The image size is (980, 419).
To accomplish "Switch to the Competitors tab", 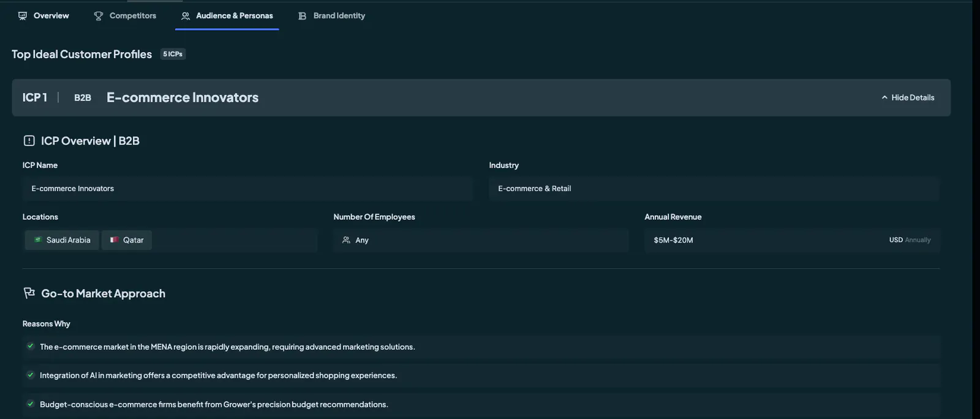I will [125, 16].
